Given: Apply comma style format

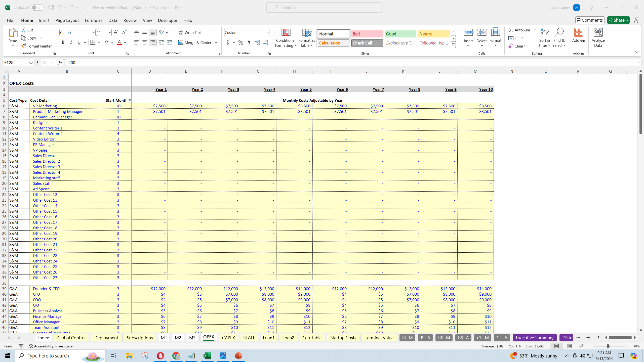Looking at the screenshot, I should coord(249,42).
